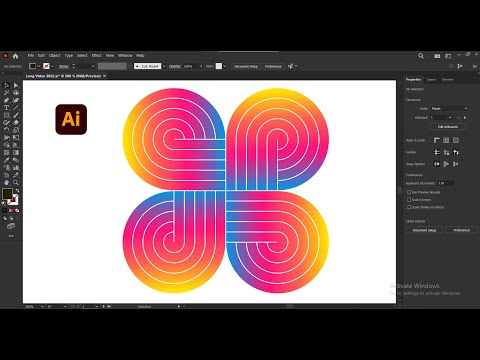
Task: Open the graphic Style dropdown
Action: pyautogui.click(x=225, y=66)
